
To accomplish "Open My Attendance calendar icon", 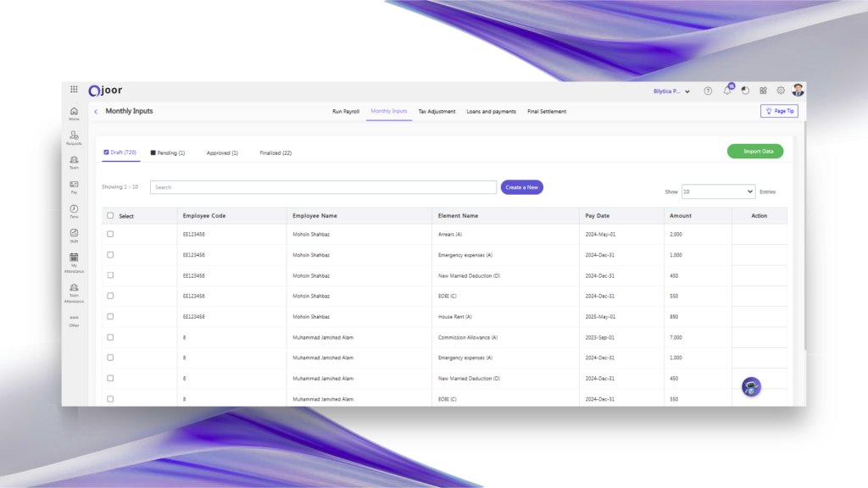I will pyautogui.click(x=74, y=258).
